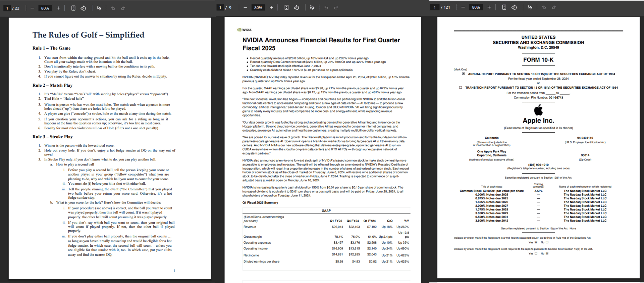Click the 'Rule 3 – Stroke Play' heading

coord(53,137)
